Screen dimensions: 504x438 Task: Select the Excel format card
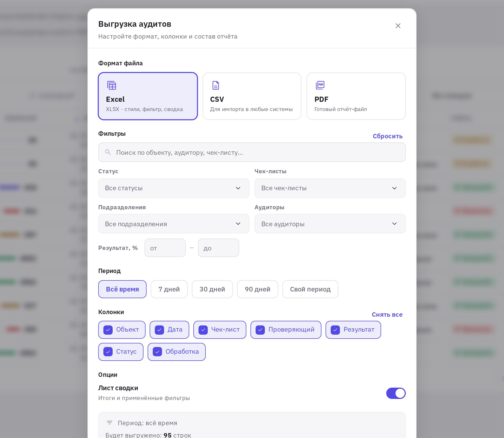[148, 96]
